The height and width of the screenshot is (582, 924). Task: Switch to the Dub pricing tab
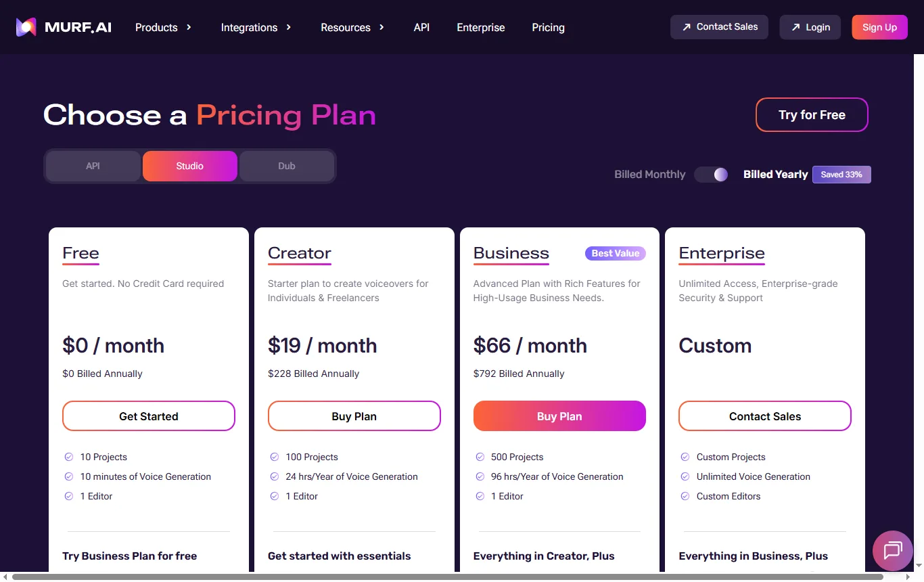tap(287, 166)
